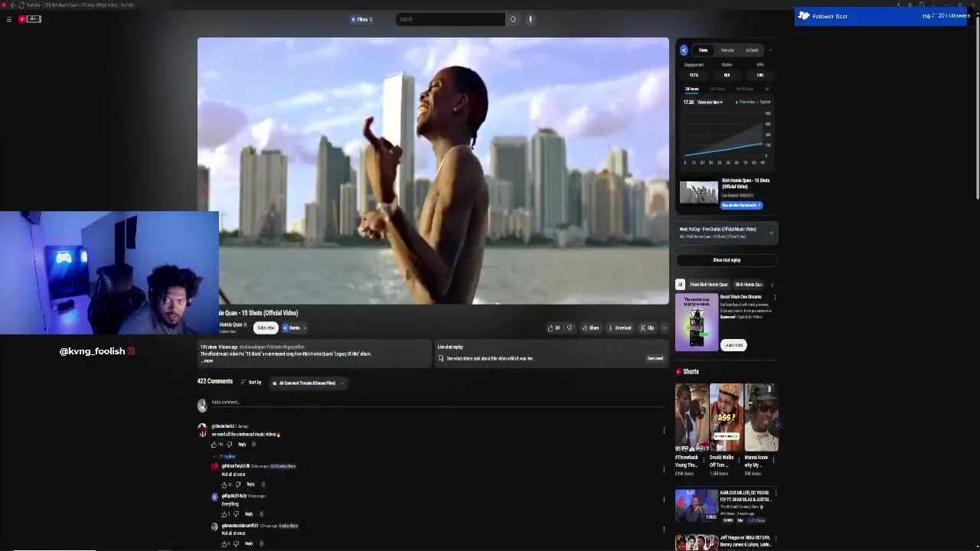Viewport: 980px width, 551px height.
Task: Subscribe to the Rich Homie Quan channel
Action: tap(266, 328)
